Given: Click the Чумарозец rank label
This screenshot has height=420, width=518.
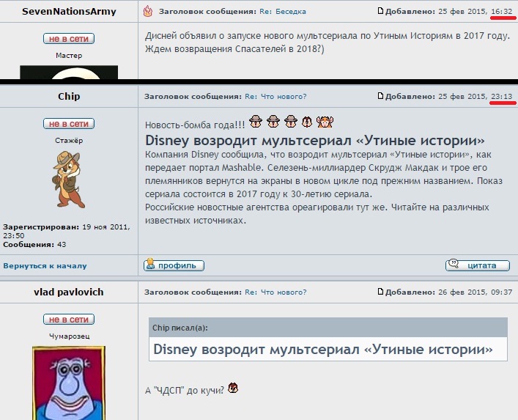Looking at the screenshot, I should (69, 336).
